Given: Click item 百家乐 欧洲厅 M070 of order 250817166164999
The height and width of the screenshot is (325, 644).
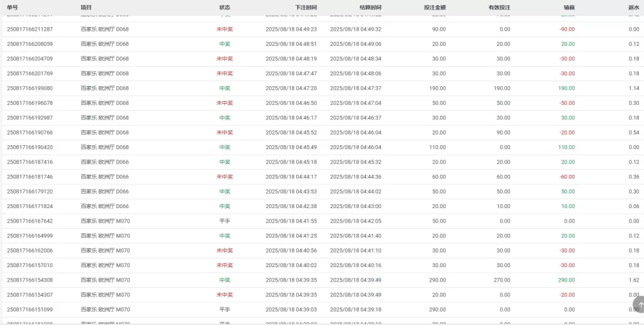Looking at the screenshot, I should [x=105, y=236].
